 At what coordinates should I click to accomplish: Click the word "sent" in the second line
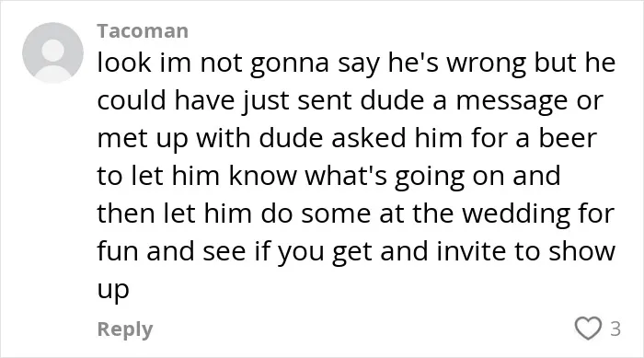click(x=324, y=100)
